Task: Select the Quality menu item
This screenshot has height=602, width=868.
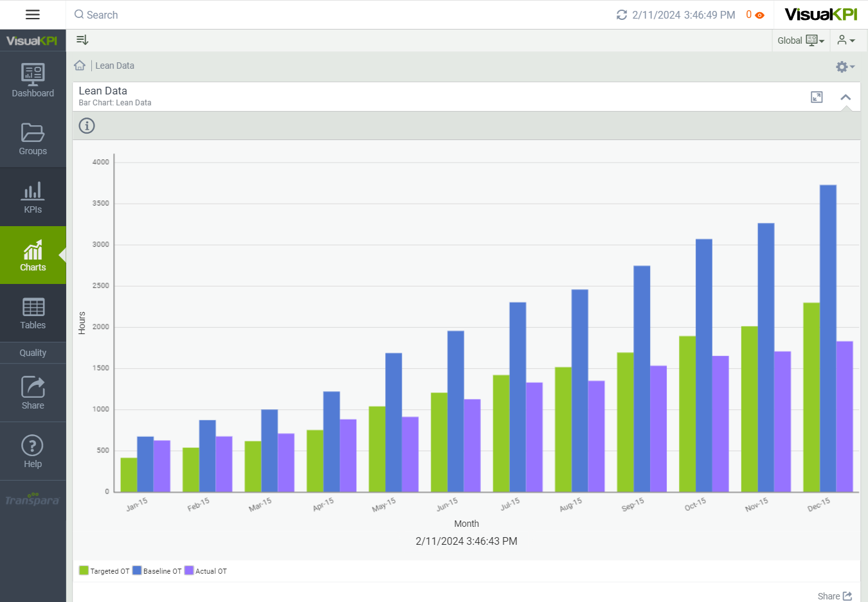Action: (x=33, y=353)
